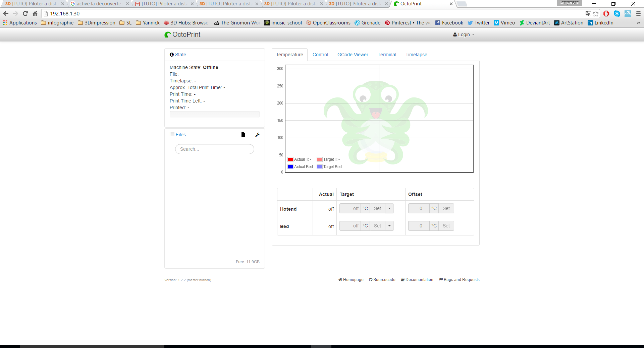The width and height of the screenshot is (644, 348).
Task: Expand the Bed target preset dropdown arrow
Action: [389, 226]
